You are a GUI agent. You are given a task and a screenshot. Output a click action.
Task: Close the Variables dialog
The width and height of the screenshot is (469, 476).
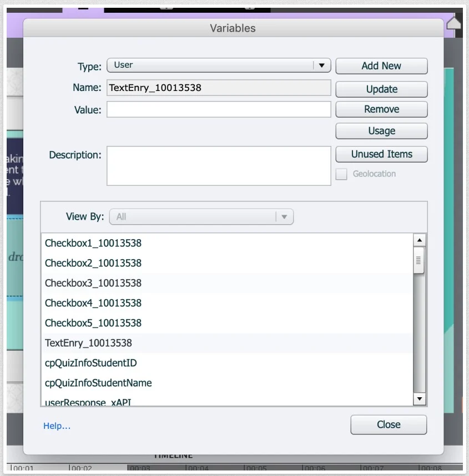click(389, 424)
